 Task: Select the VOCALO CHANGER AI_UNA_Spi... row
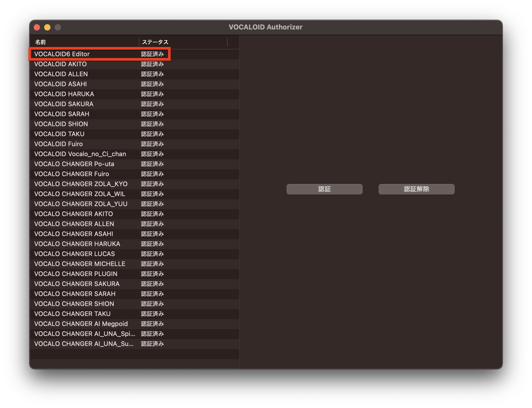[85, 334]
